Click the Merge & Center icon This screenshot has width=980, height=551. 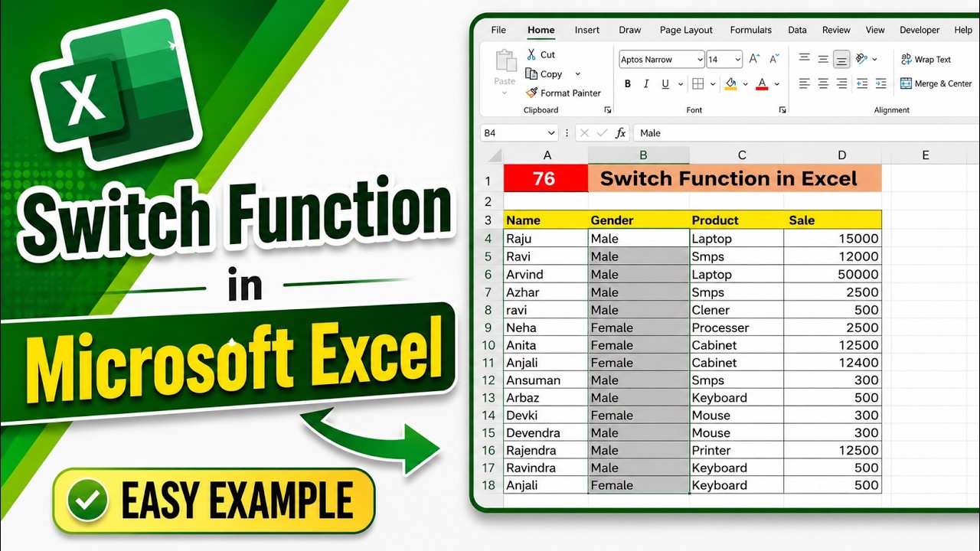pyautogui.click(x=906, y=83)
